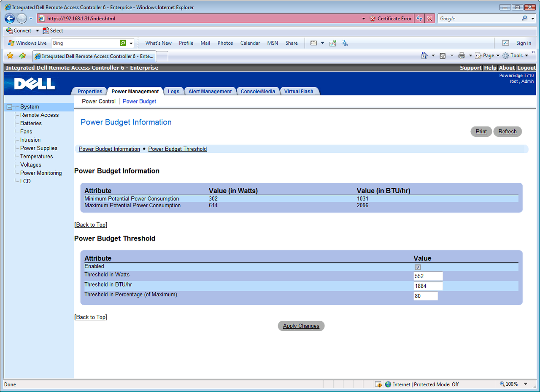The width and height of the screenshot is (540, 392).
Task: Click the browser Forward arrow button
Action: click(x=22, y=19)
